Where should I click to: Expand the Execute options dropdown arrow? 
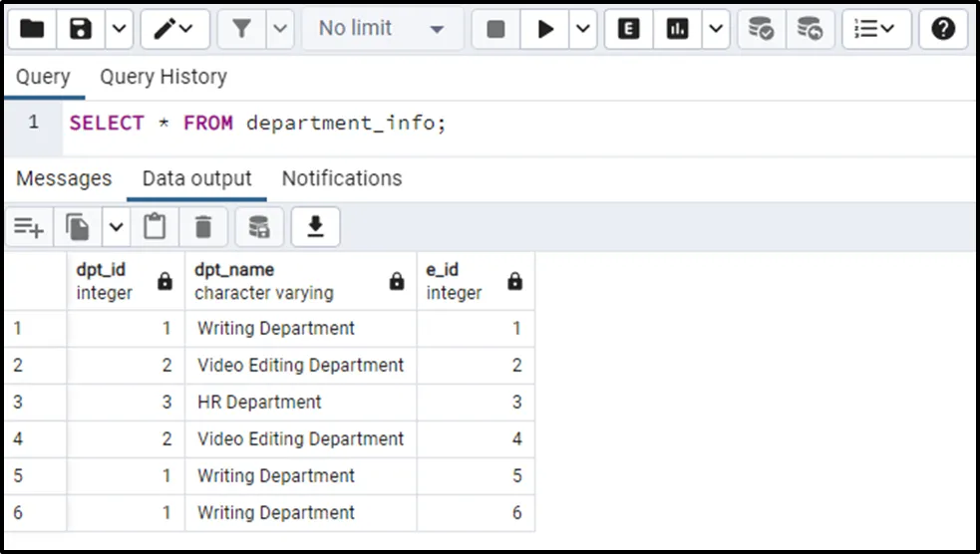click(583, 29)
